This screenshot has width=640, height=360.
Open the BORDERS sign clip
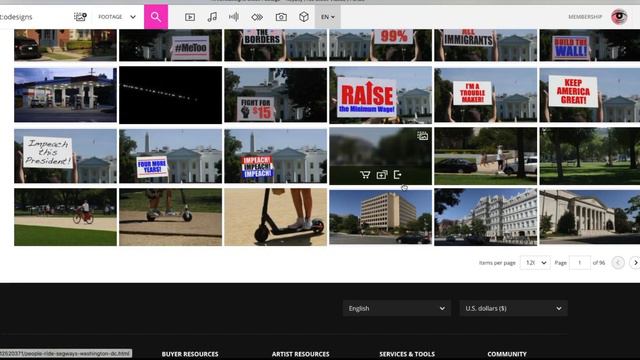[x=276, y=45]
